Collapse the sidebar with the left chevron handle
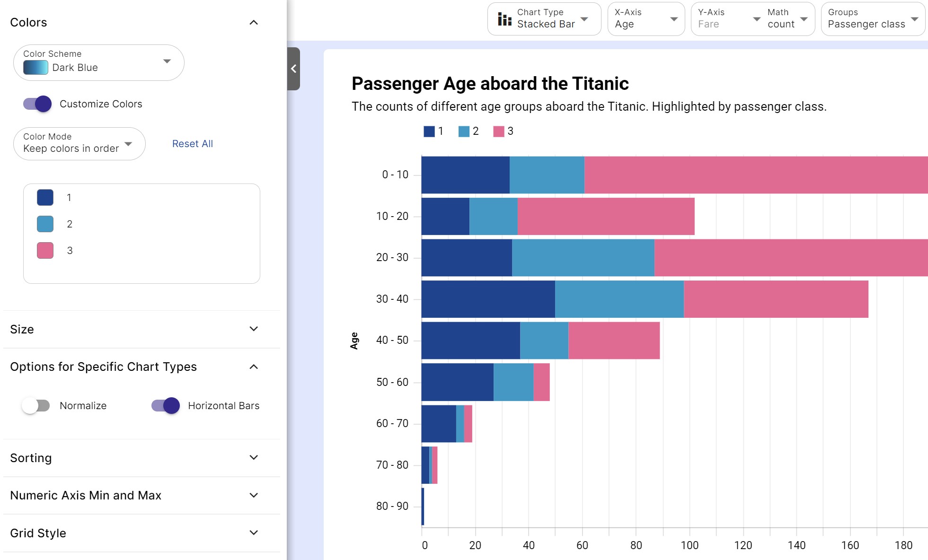Viewport: 928px width, 560px height. pos(293,69)
